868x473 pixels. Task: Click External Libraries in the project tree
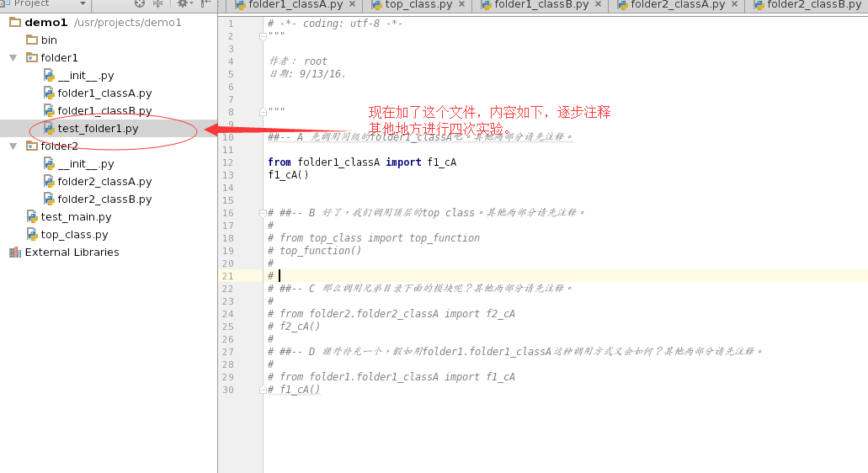point(64,252)
